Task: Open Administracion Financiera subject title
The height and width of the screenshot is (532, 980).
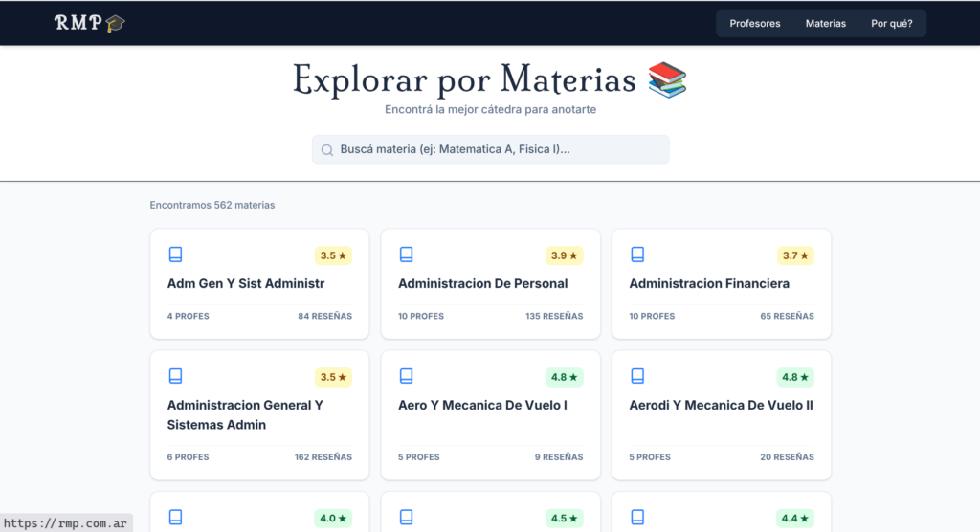Action: (708, 284)
